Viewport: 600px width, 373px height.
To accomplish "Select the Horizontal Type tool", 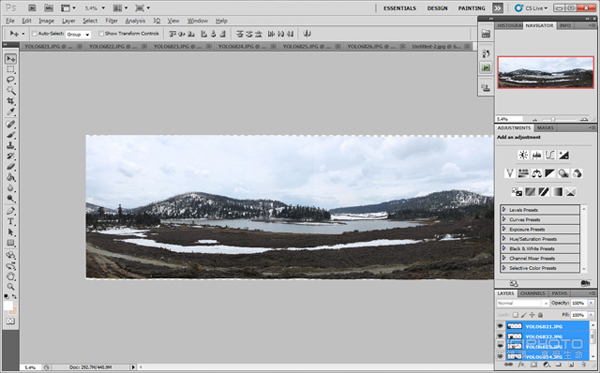I will pyautogui.click(x=10, y=222).
